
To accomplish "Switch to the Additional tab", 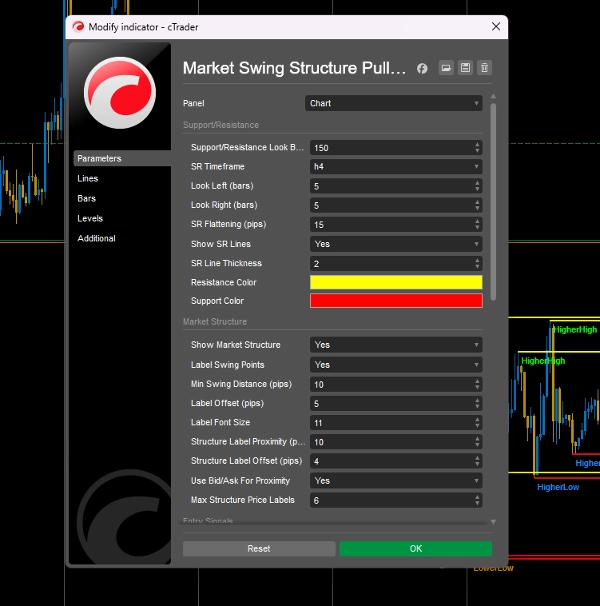I will coord(96,238).
